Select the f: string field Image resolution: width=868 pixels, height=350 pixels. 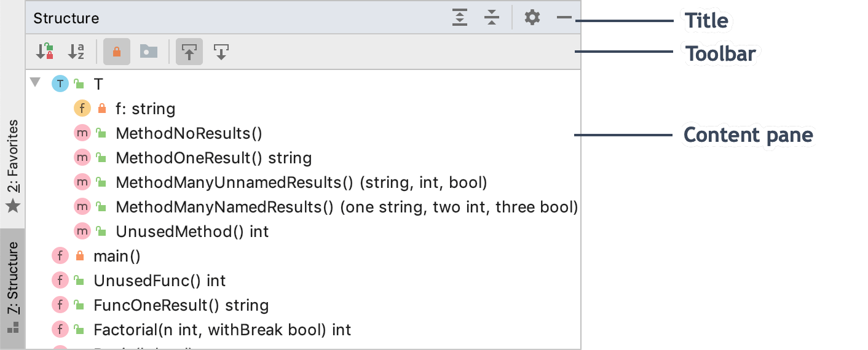[x=145, y=109]
